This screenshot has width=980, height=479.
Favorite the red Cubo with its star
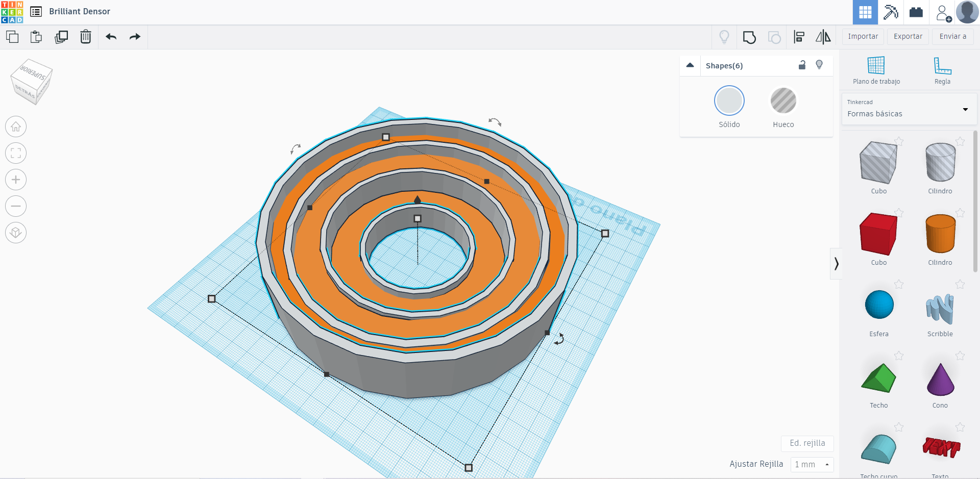pos(899,213)
